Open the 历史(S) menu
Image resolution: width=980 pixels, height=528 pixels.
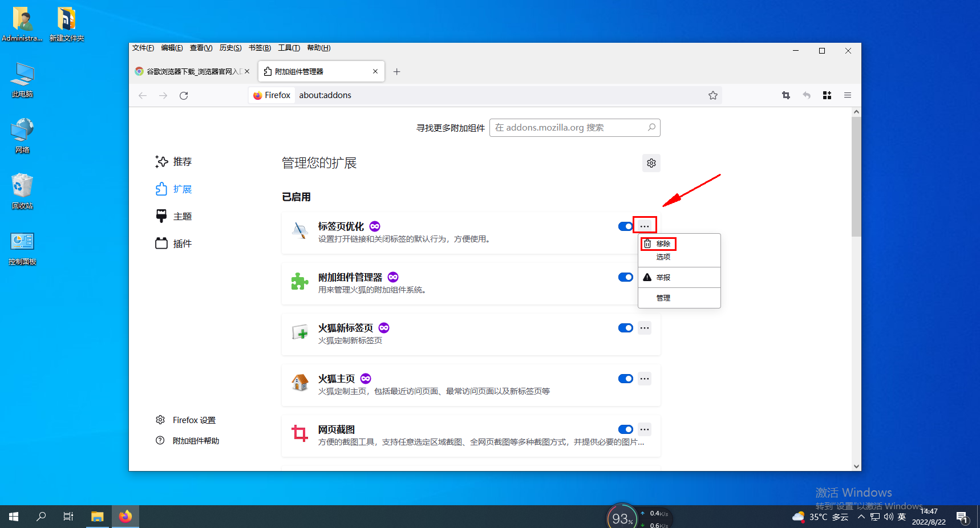point(230,48)
